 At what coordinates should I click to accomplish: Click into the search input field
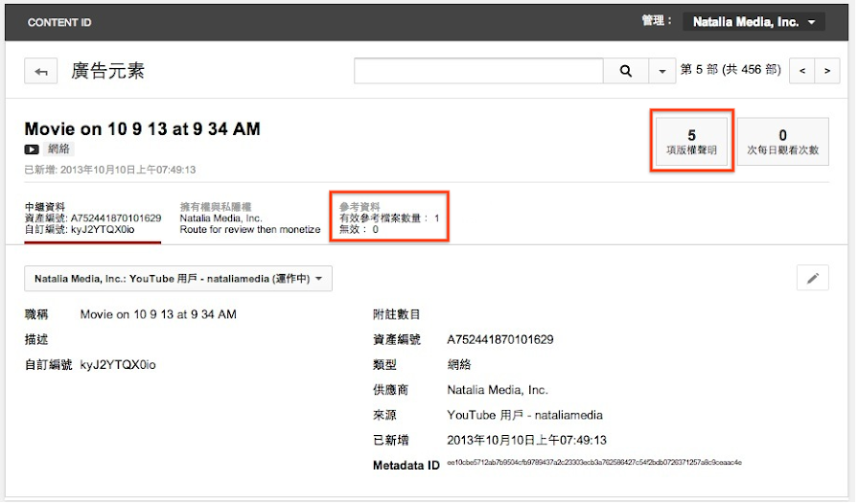point(480,71)
